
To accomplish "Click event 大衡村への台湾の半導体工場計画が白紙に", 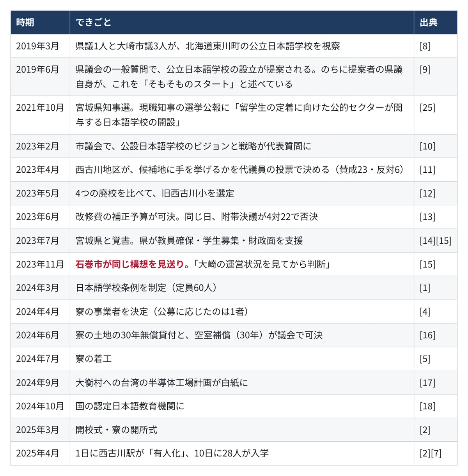I will (161, 382).
